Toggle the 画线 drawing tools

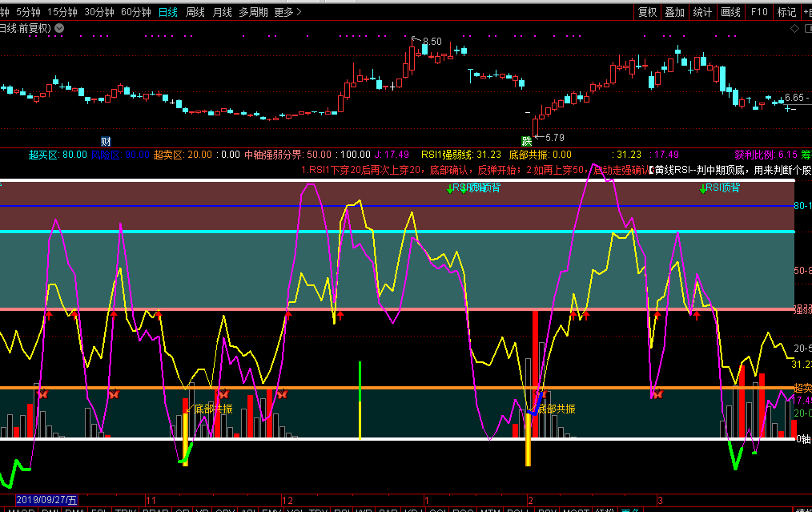[730, 12]
